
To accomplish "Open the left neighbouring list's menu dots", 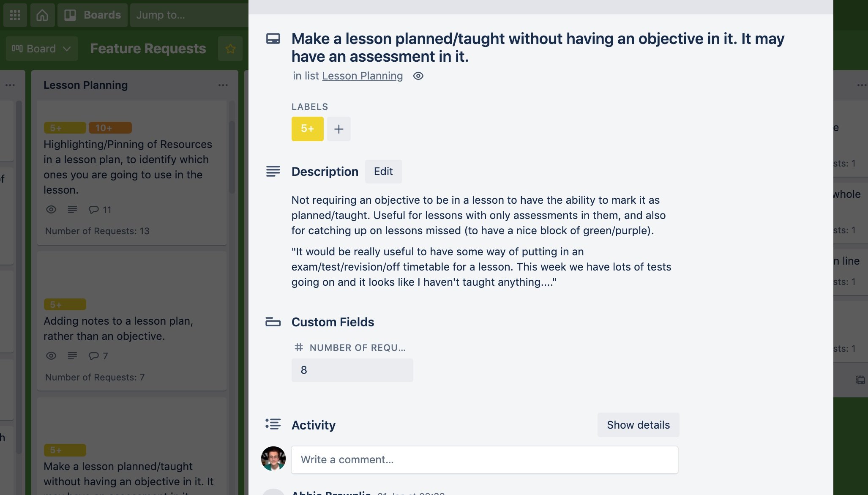I will click(x=10, y=85).
